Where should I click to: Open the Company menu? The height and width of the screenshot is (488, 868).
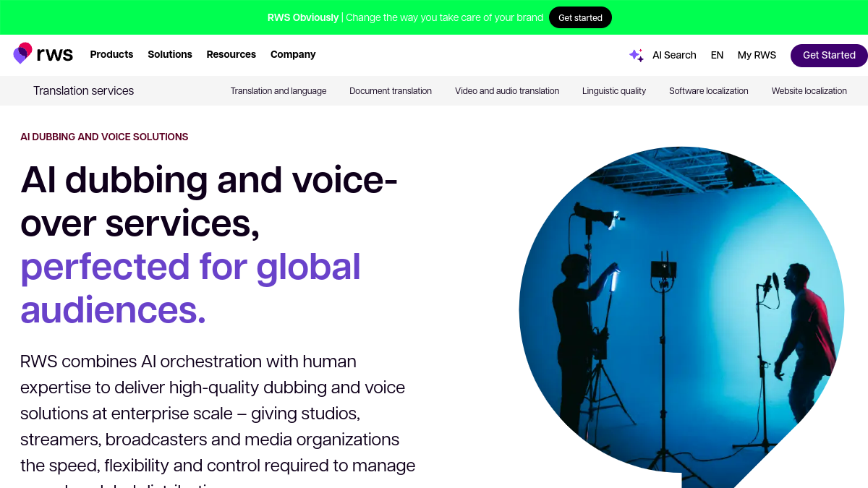click(x=293, y=54)
